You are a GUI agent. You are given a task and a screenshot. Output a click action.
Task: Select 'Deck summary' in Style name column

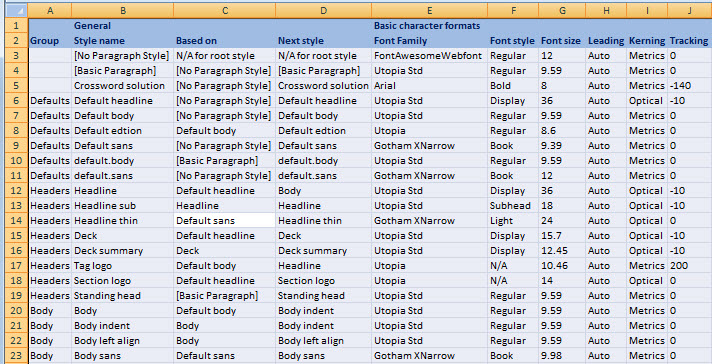point(122,250)
